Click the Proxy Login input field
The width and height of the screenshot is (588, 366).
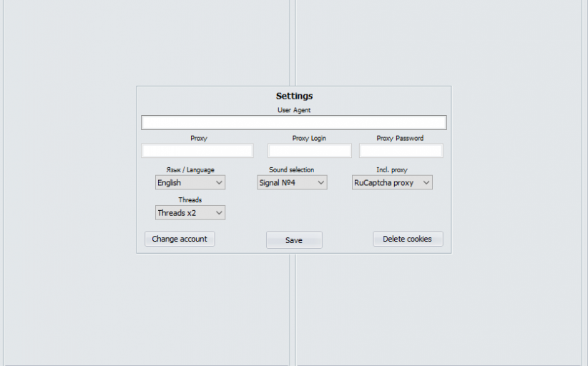[309, 151]
